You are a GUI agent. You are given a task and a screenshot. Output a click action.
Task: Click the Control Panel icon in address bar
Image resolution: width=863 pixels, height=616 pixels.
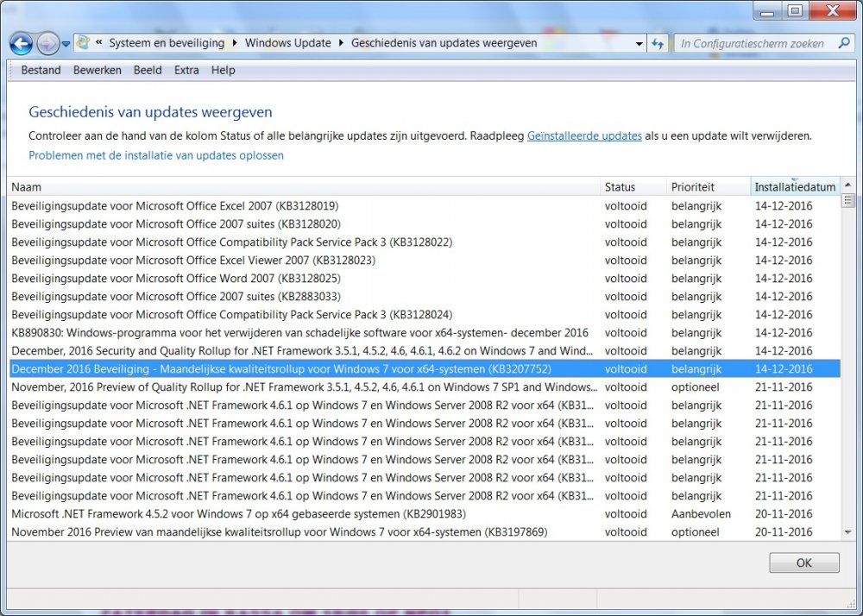pos(84,43)
